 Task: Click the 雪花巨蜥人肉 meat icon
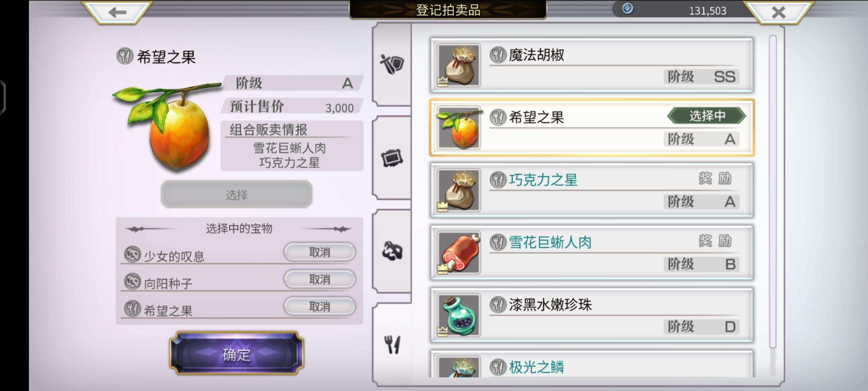(x=459, y=253)
